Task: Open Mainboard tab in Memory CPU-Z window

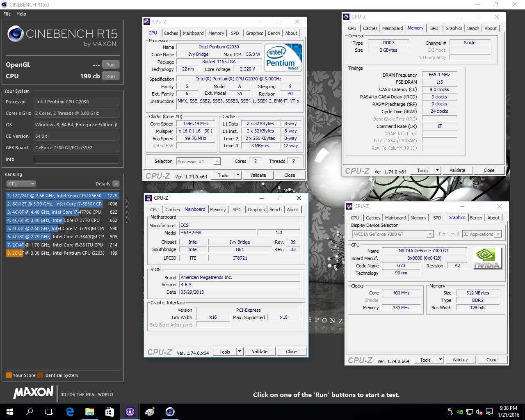Action: pyautogui.click(x=393, y=28)
